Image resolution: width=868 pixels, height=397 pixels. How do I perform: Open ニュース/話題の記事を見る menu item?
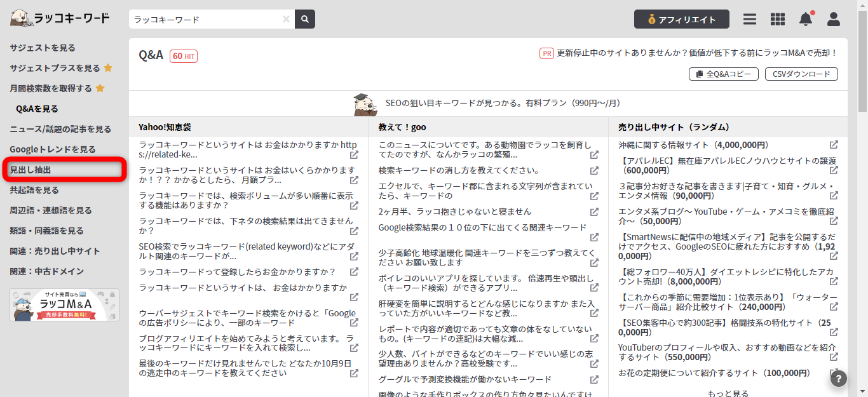pos(60,129)
